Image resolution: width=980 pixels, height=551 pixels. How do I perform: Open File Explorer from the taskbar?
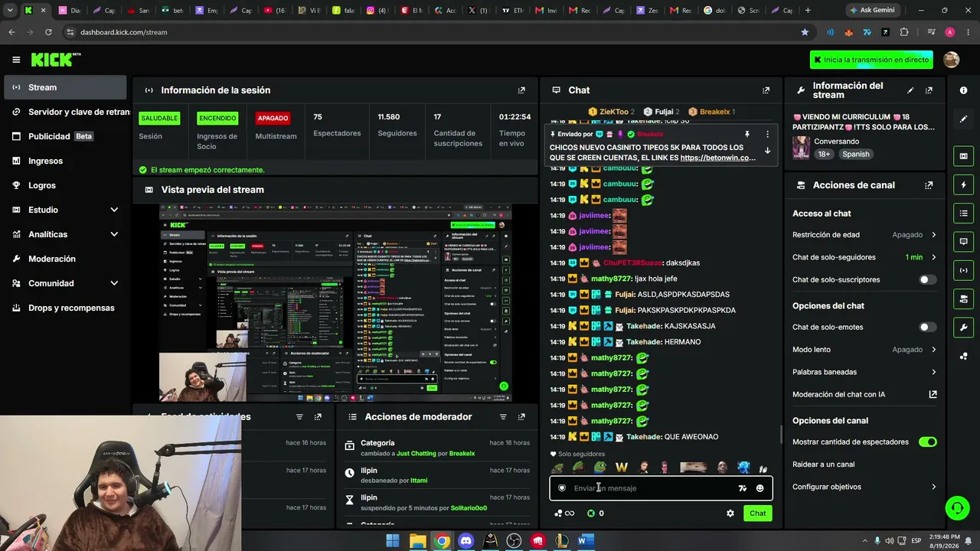click(417, 541)
